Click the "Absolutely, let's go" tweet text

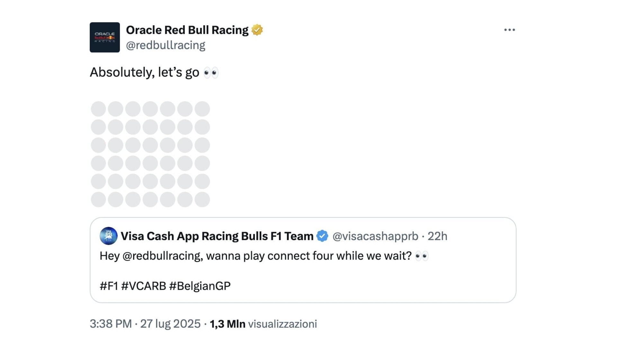point(144,72)
